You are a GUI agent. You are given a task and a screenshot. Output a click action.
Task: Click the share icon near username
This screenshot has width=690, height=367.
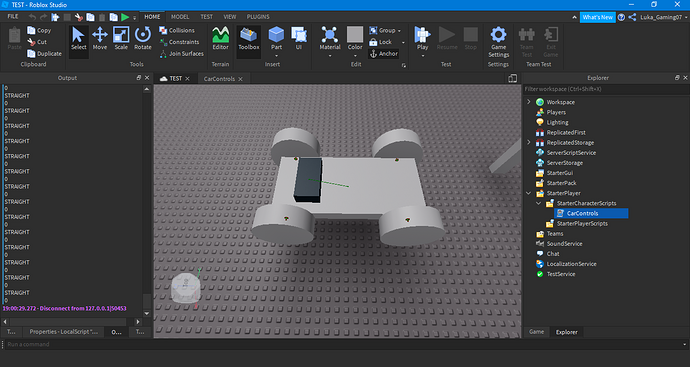click(x=632, y=17)
